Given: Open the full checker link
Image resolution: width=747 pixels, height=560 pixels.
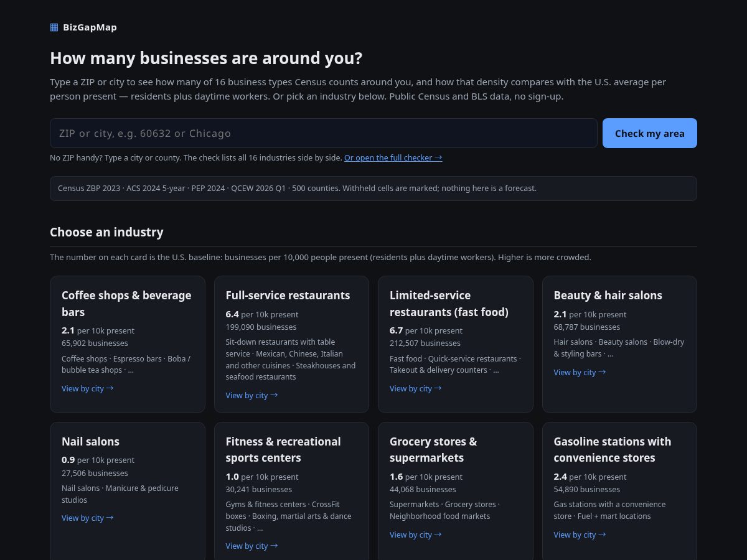Looking at the screenshot, I should tap(393, 158).
